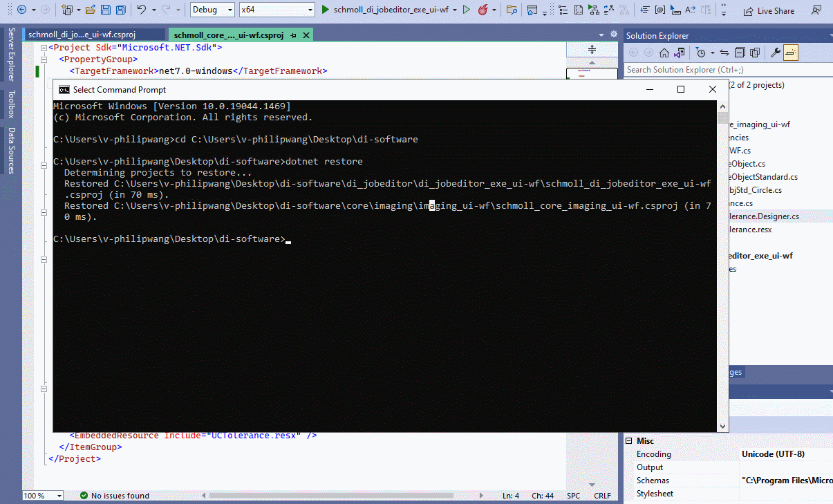Click the Send Feedback person icon
833x504 pixels.
[817, 11]
